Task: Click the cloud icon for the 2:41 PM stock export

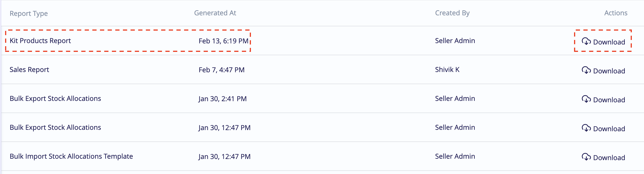Action: click(x=586, y=99)
